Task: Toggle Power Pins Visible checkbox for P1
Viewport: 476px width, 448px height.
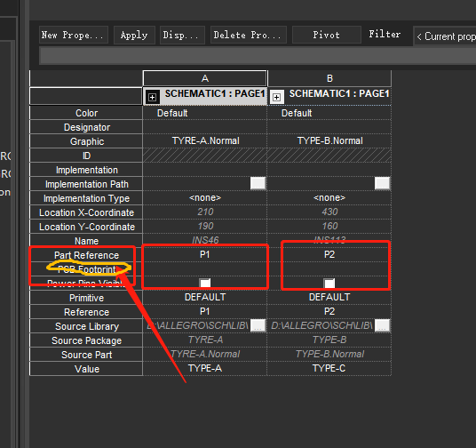Action: pyautogui.click(x=205, y=283)
